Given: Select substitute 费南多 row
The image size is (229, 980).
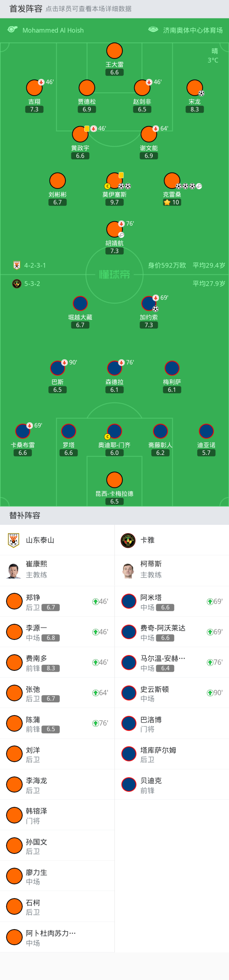Looking at the screenshot, I should click(x=57, y=662).
